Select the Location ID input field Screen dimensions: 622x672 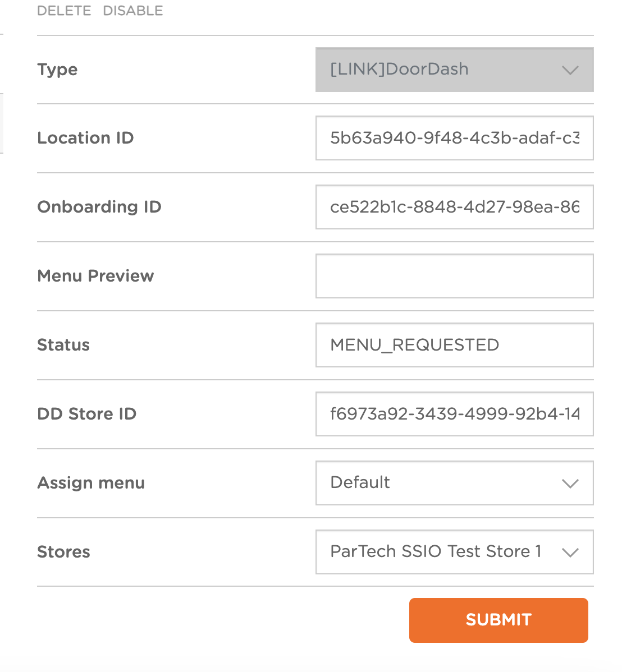point(455,138)
